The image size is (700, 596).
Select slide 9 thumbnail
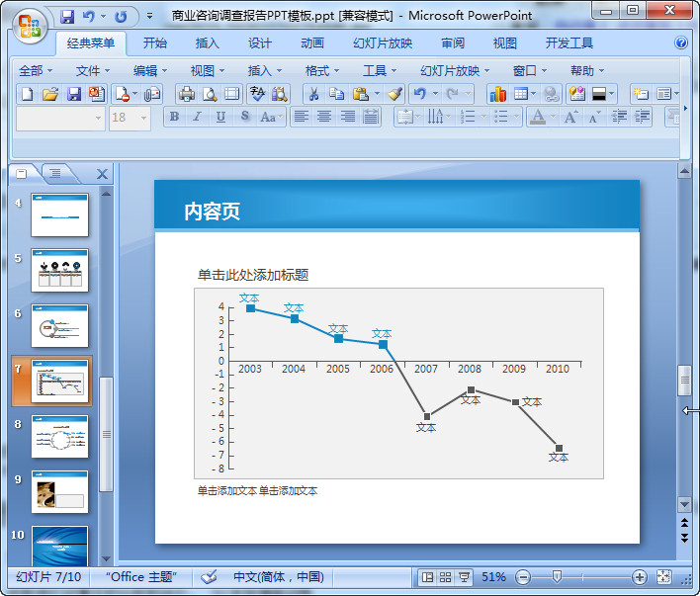tap(60, 491)
